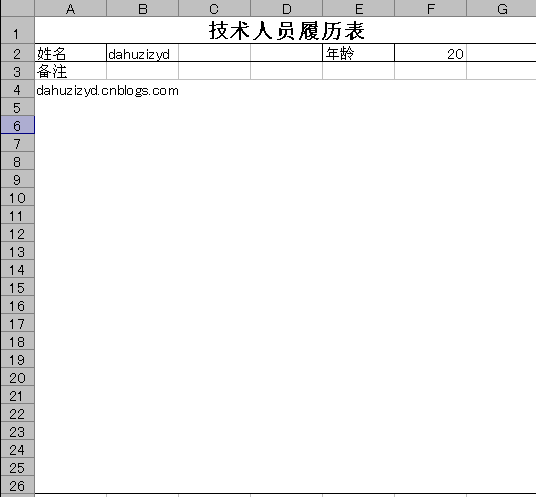Select row 18 header
Image resolution: width=536 pixels, height=497 pixels.
[17, 341]
